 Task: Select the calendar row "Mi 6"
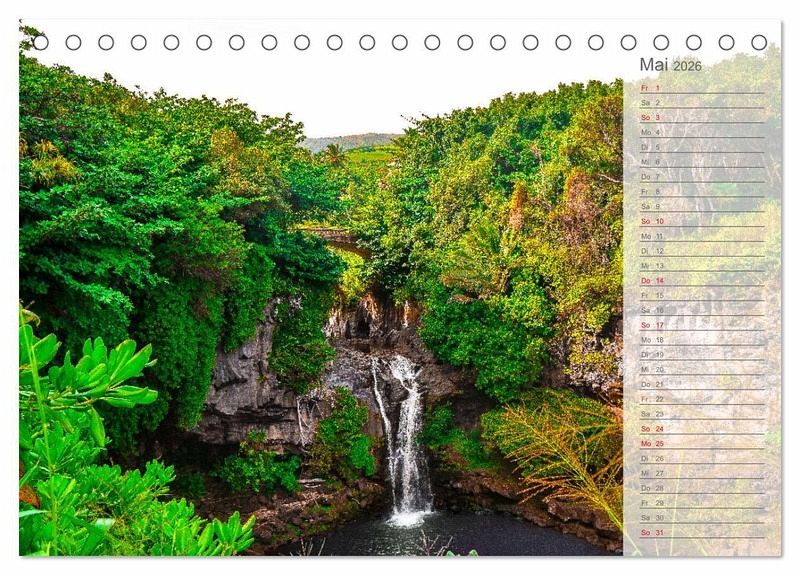coord(702,162)
